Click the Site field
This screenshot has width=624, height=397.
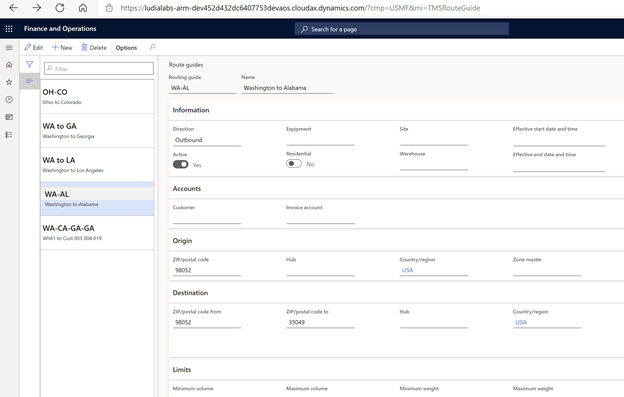coord(433,140)
